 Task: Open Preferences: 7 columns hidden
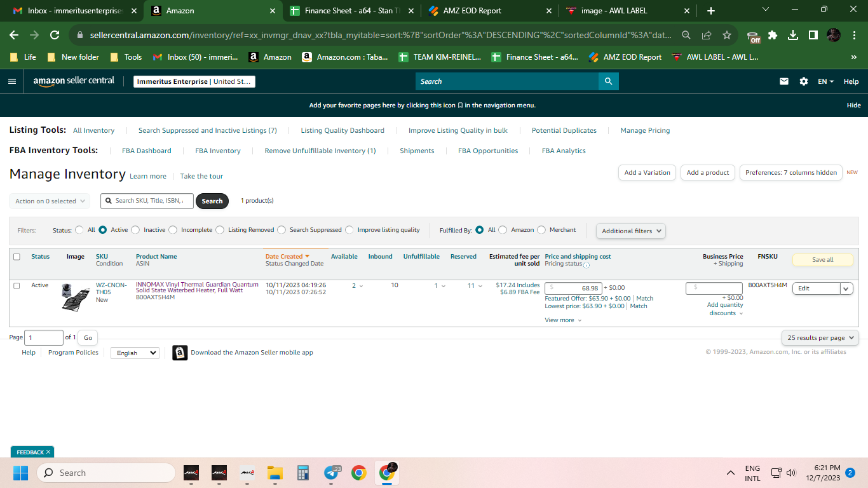[x=791, y=172]
